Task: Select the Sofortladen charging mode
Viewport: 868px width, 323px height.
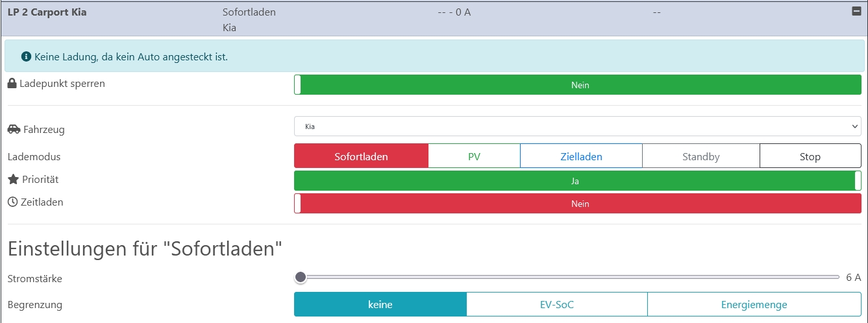Action: point(361,156)
